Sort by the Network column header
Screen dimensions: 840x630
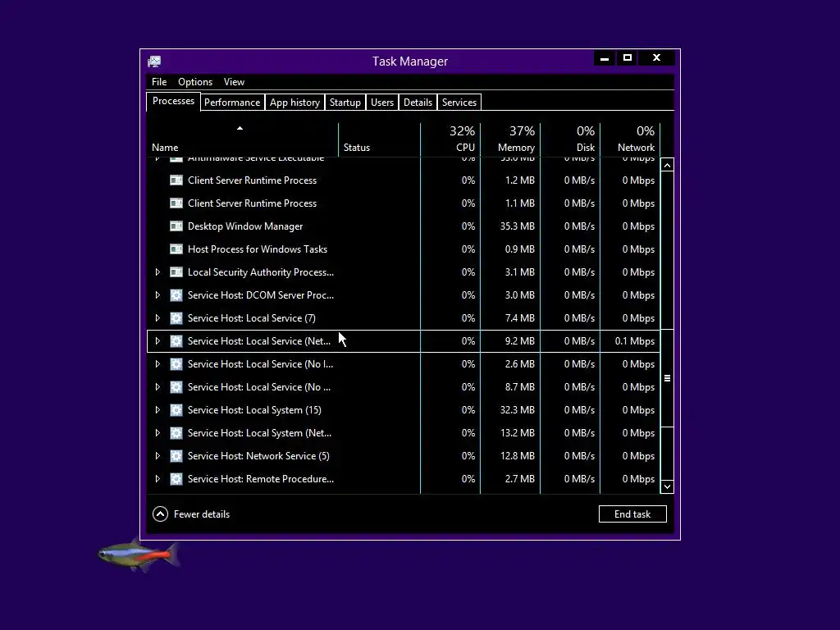(631, 139)
